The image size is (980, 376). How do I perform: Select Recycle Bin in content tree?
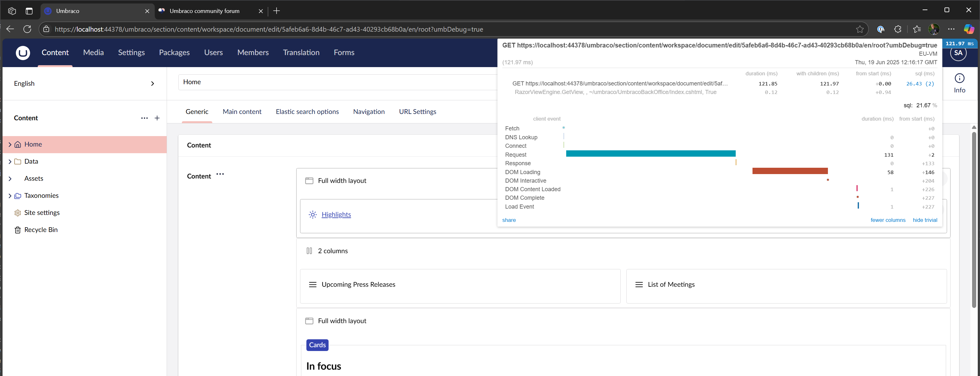point(41,230)
